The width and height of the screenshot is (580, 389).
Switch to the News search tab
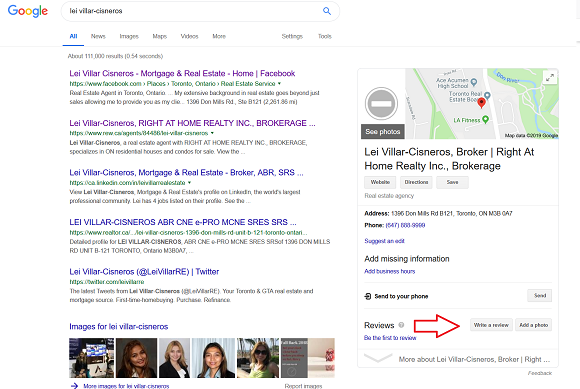pos(98,36)
